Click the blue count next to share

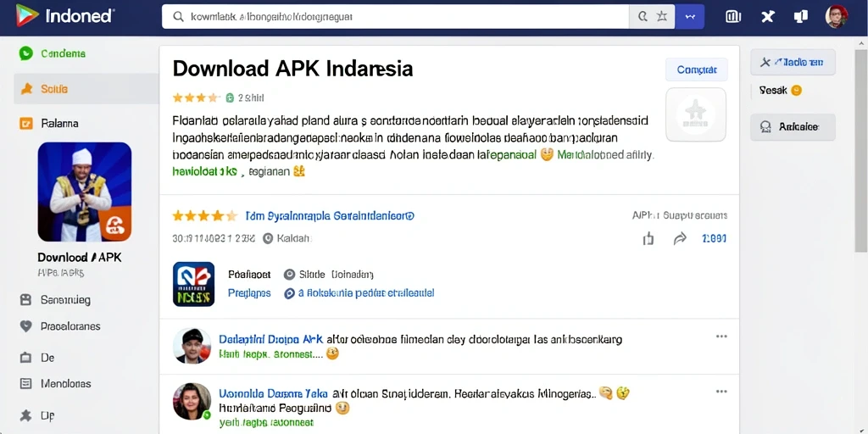714,238
